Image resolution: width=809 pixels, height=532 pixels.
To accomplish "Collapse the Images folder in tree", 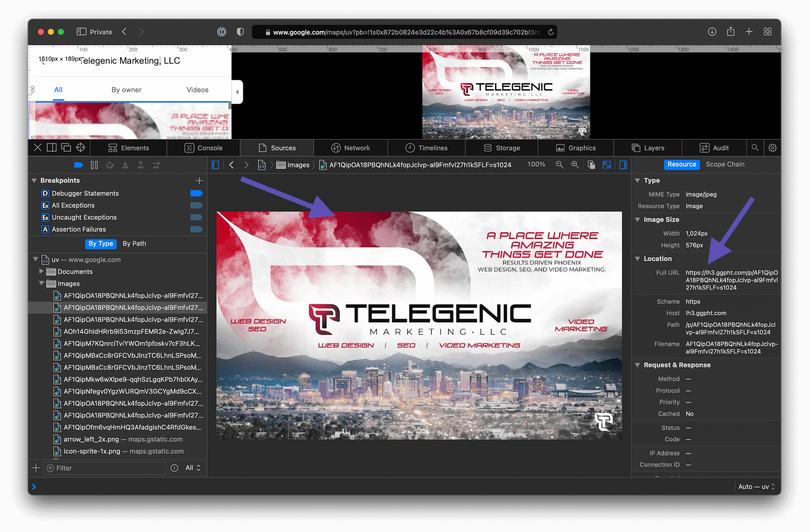I will tap(41, 283).
